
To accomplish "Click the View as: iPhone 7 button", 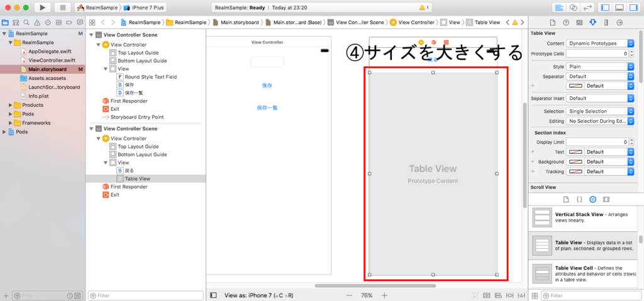I will pyautogui.click(x=258, y=295).
